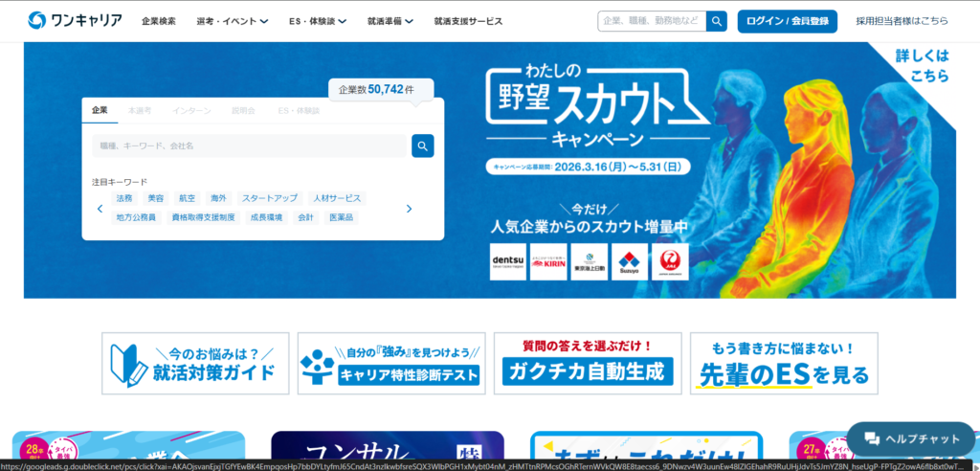This screenshot has height=471, width=980.
Task: Click the dentsu logo in the banner
Action: pyautogui.click(x=508, y=261)
